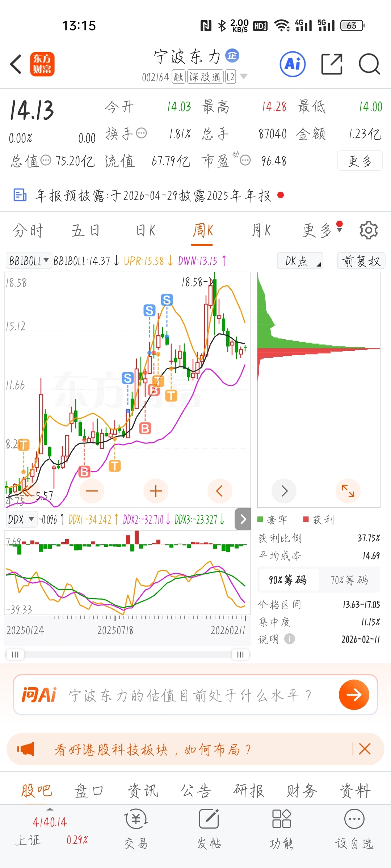Open DK点 dropdown
This screenshot has width=391, height=868.
coord(300,261)
